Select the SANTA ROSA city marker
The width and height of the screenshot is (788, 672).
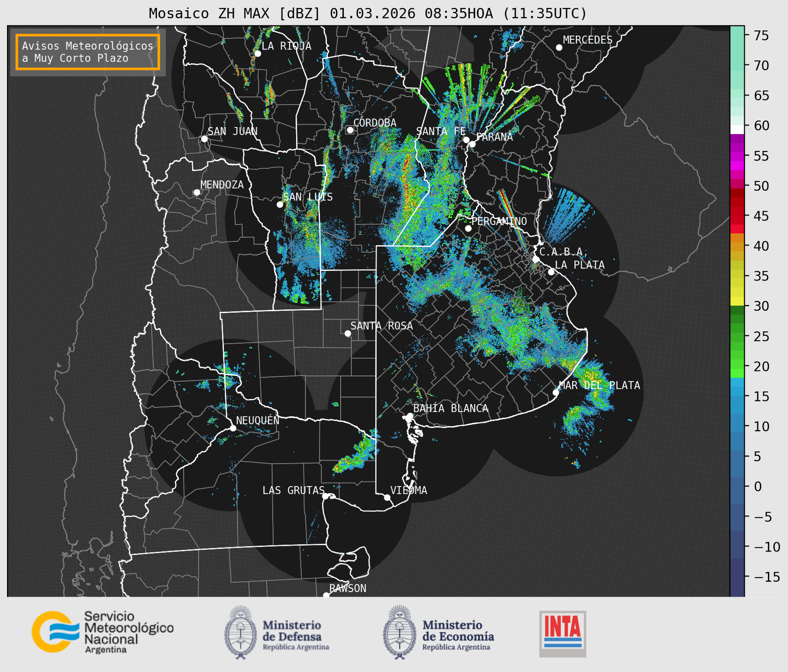[348, 333]
